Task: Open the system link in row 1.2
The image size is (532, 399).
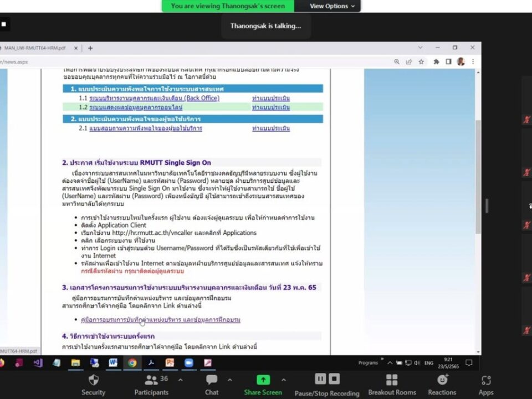Action: 136,107
